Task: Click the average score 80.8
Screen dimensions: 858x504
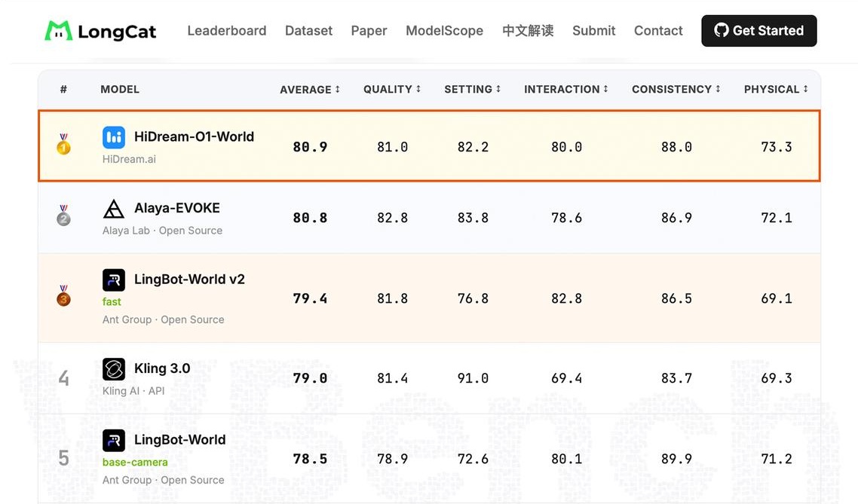Action: tap(310, 218)
